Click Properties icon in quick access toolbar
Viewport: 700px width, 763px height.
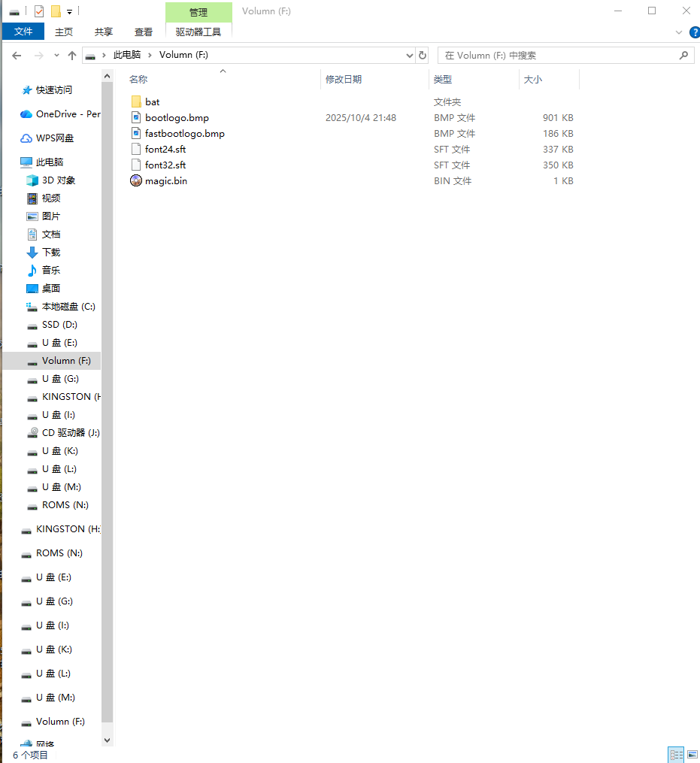39,11
